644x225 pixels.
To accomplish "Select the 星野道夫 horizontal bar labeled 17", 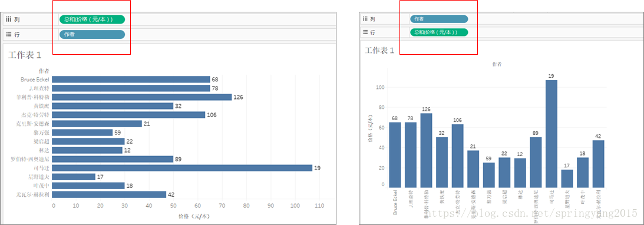I will pyautogui.click(x=74, y=177).
